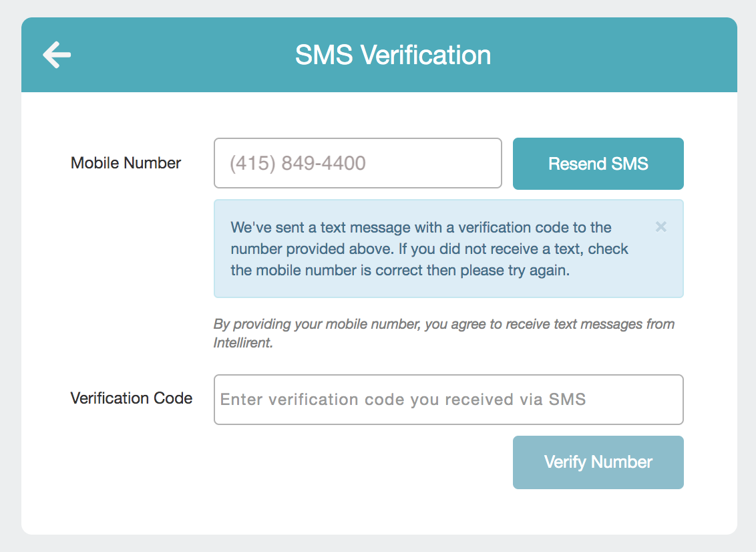Focus the Mobile Number input field
This screenshot has height=552, width=756.
coord(357,164)
